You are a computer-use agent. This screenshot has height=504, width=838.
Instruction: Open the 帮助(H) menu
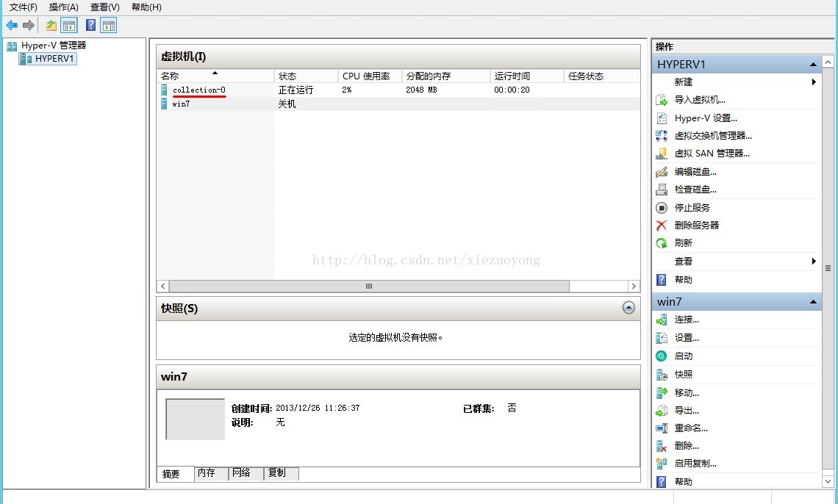(x=146, y=7)
